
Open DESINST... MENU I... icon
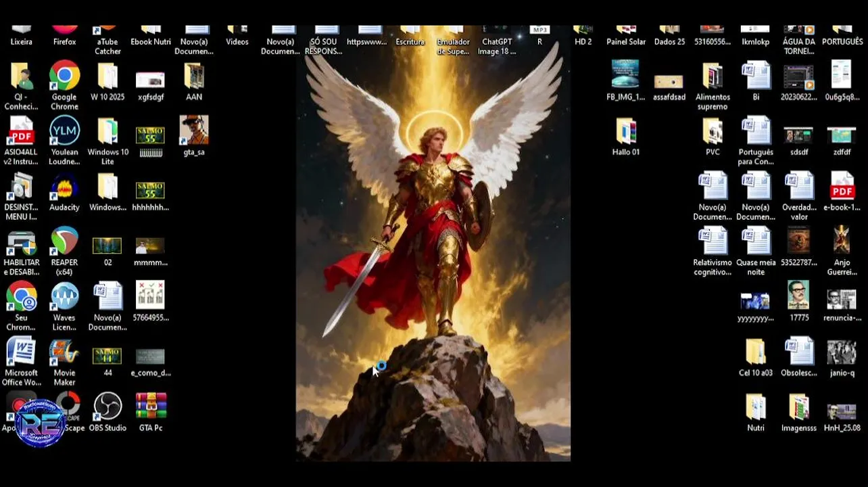21,187
